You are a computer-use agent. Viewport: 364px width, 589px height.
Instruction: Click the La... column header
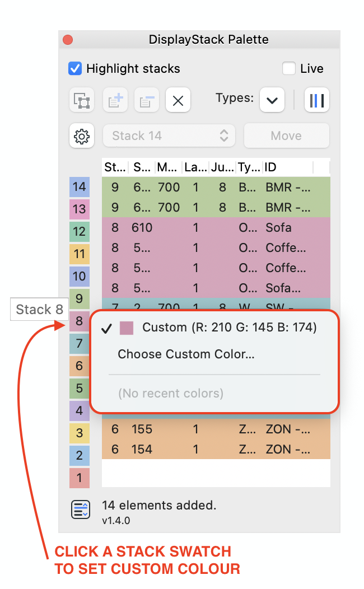click(195, 167)
